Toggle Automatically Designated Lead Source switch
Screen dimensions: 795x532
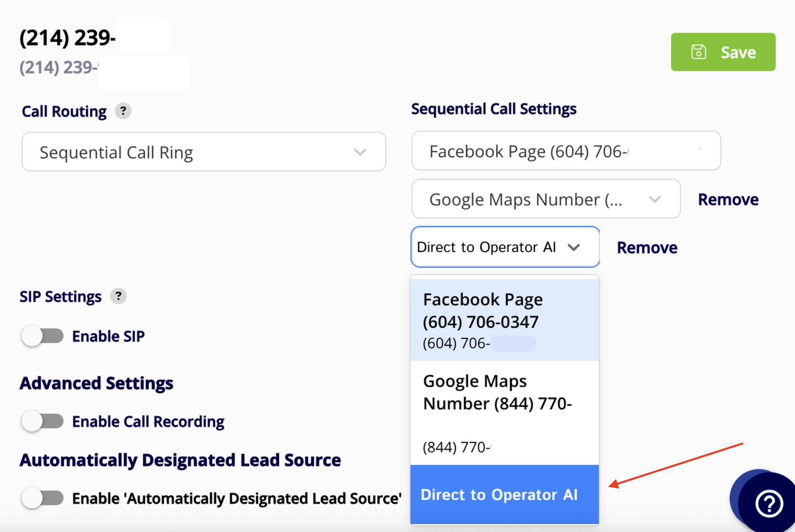tap(42, 498)
